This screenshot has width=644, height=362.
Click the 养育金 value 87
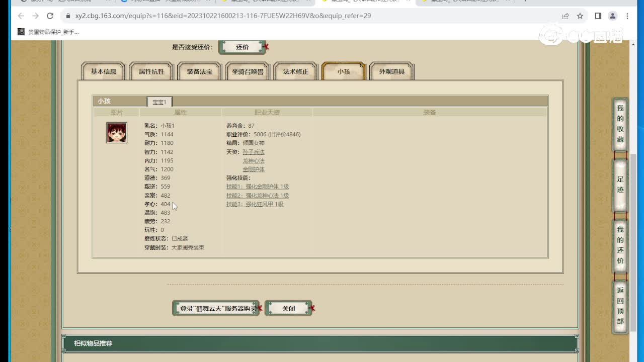click(251, 126)
